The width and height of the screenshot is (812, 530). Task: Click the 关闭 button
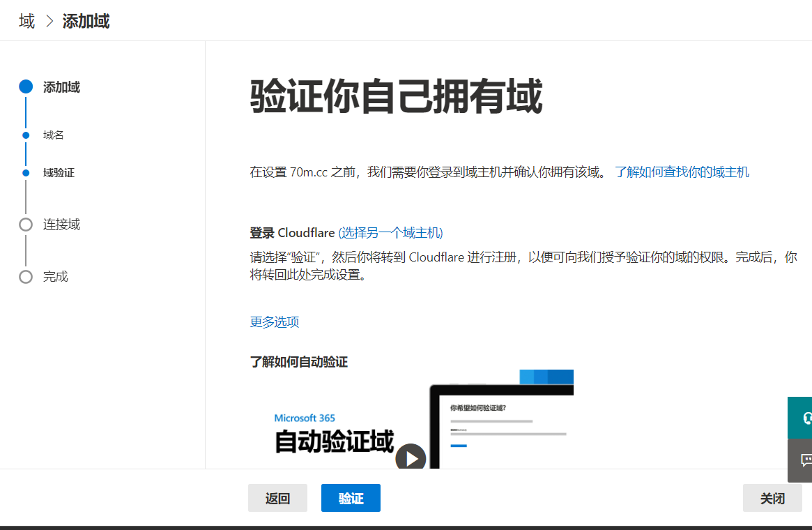(772, 498)
